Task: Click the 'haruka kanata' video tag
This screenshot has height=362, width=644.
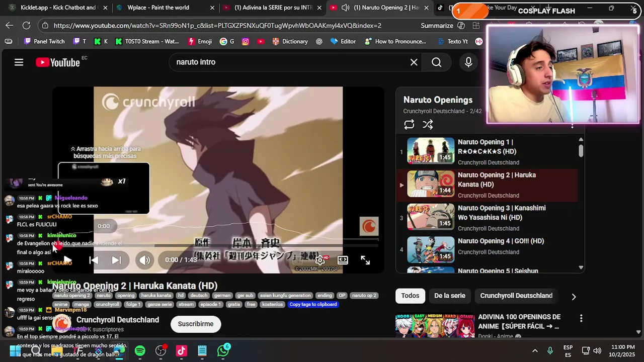Action: (156, 296)
